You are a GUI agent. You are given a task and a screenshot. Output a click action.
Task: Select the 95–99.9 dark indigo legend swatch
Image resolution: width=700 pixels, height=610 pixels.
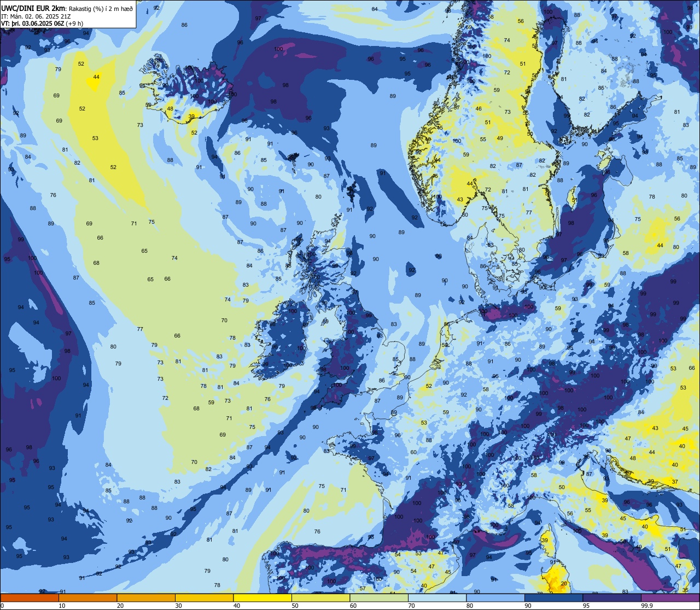pyautogui.click(x=612, y=597)
